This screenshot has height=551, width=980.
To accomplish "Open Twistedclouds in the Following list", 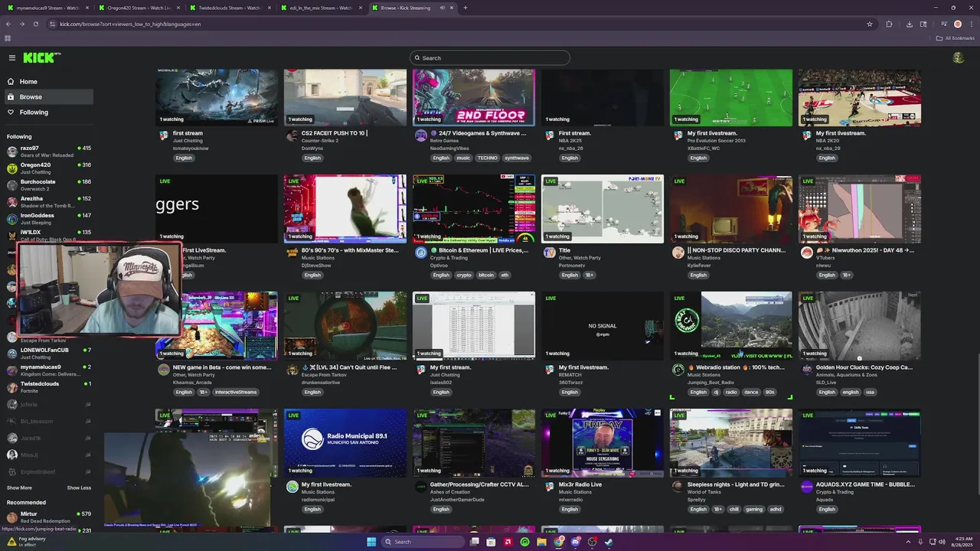I will 49,387.
